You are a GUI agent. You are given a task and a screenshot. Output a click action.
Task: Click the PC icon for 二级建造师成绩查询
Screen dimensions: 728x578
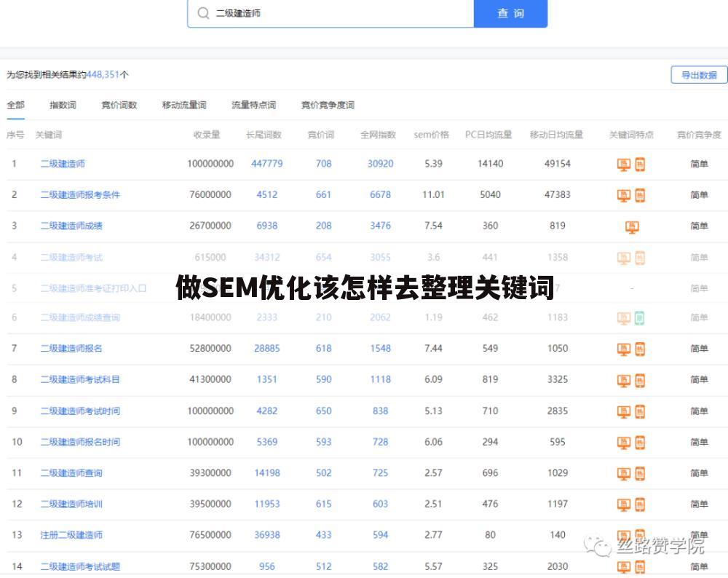624,318
